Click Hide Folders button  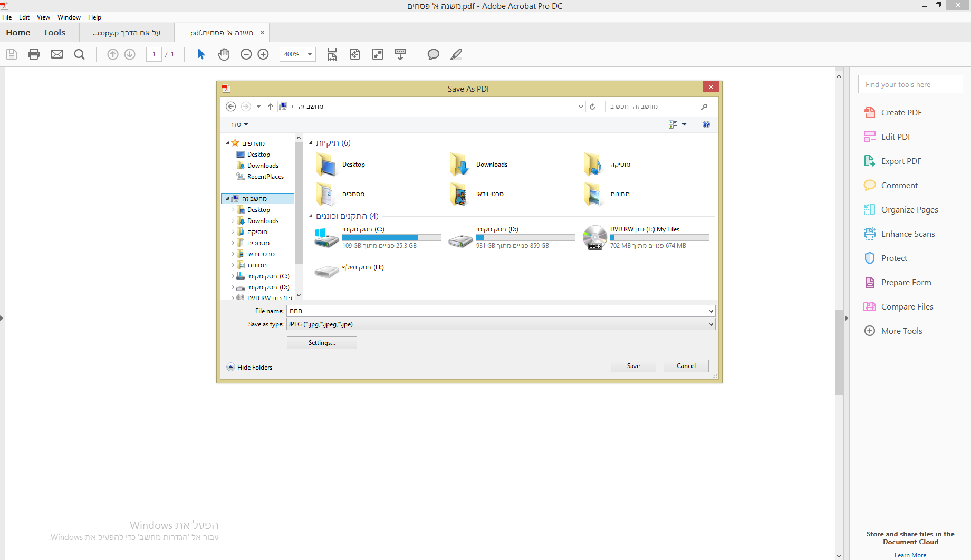point(249,368)
